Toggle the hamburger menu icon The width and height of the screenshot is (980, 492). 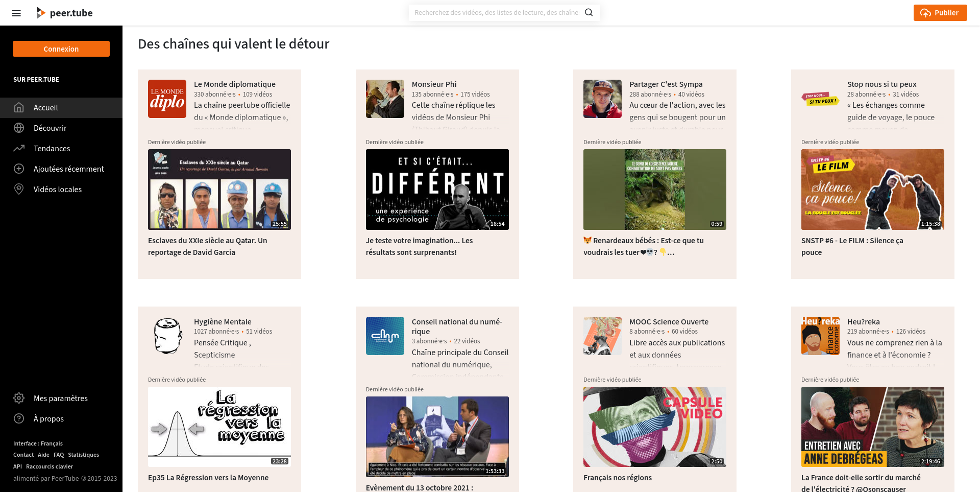click(x=16, y=13)
